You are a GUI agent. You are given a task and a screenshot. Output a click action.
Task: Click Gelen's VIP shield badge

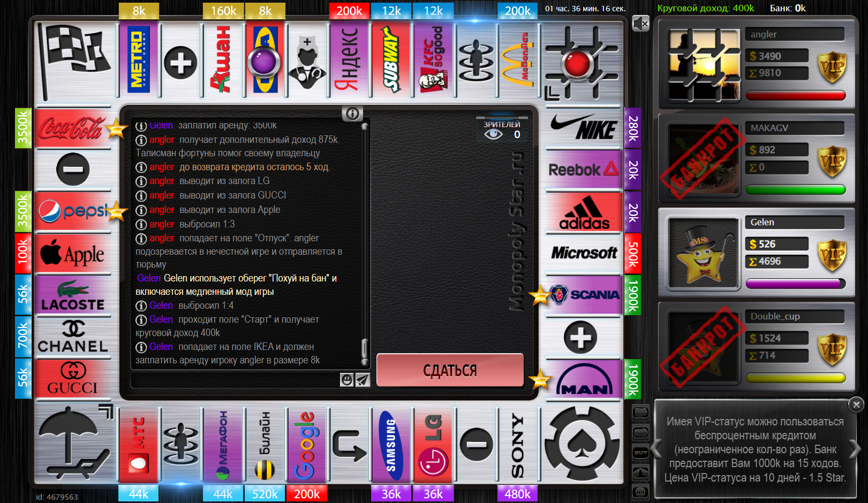832,256
